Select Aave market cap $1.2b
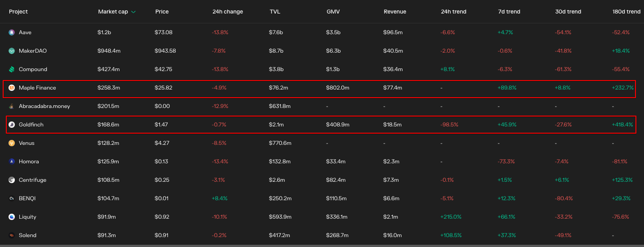The image size is (644, 247). (105, 32)
